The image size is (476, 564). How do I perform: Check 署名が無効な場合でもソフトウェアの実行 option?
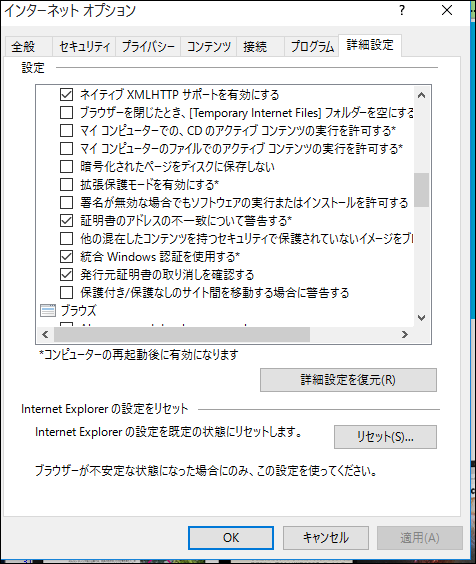click(x=66, y=203)
